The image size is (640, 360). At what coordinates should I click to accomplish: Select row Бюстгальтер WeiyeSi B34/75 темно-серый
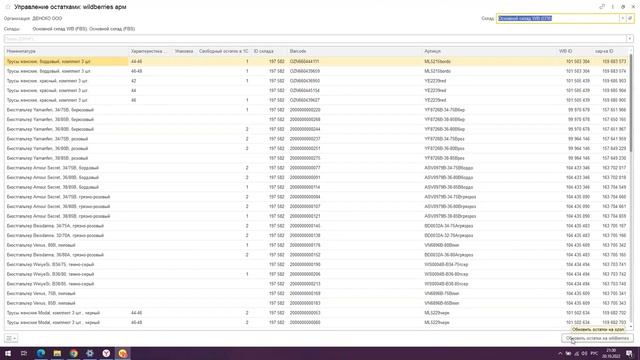[316, 264]
